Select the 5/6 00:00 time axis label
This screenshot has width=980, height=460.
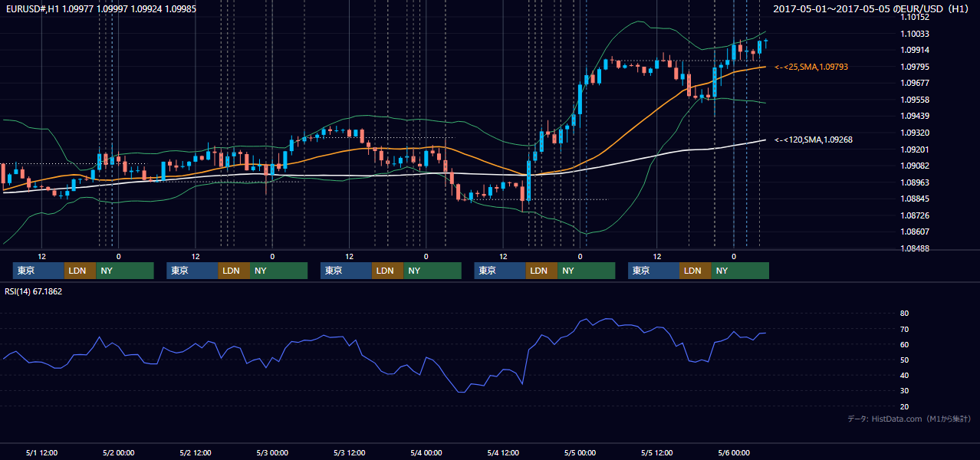[x=734, y=452]
